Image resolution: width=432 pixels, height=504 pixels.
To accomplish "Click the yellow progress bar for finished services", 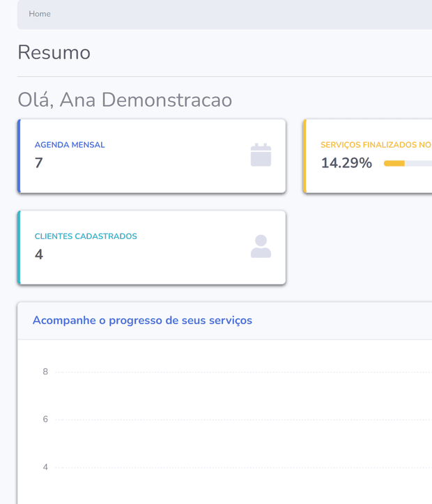I will click(408, 164).
